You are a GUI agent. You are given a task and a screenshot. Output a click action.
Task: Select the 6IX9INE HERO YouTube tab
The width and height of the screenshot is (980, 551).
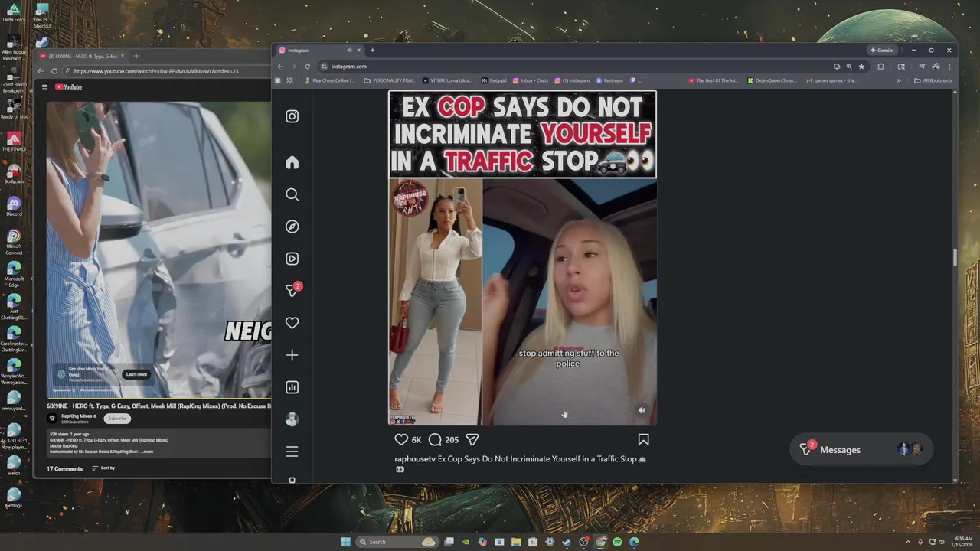81,56
